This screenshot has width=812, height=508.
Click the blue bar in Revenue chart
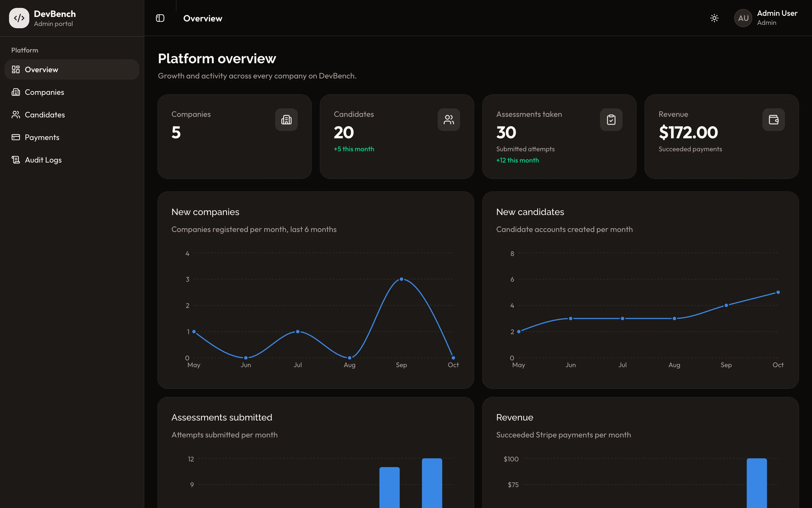click(757, 483)
